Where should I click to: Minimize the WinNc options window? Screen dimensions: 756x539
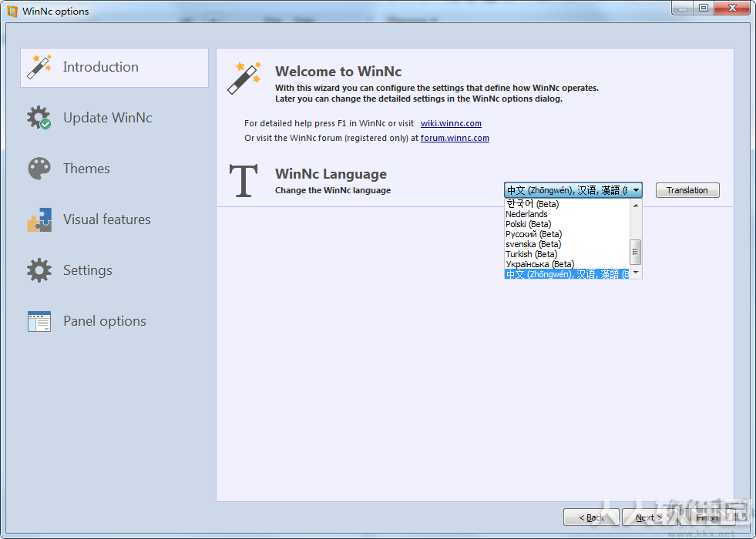[682, 8]
